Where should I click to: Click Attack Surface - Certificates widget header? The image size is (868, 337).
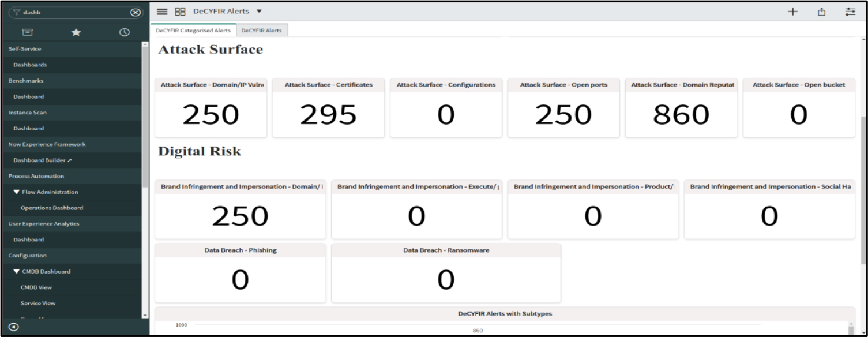tap(328, 85)
